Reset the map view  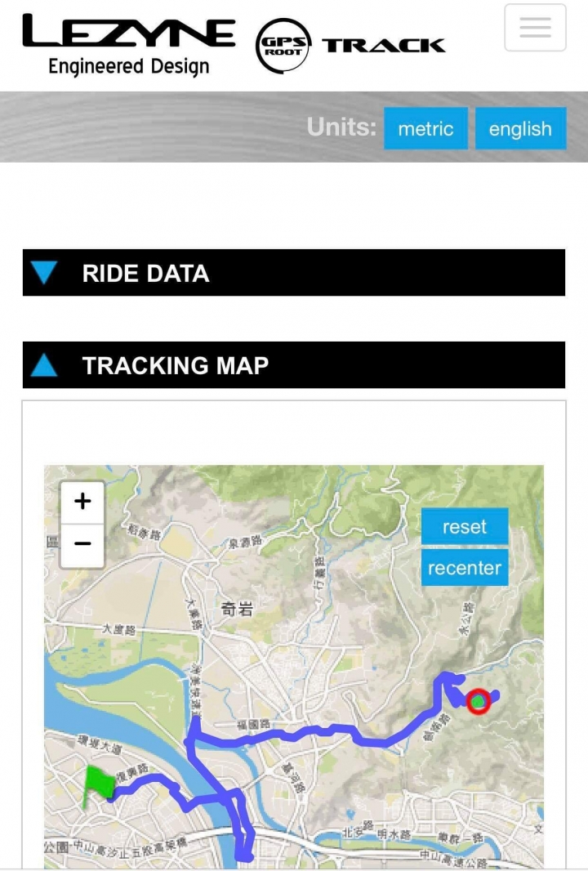point(464,526)
